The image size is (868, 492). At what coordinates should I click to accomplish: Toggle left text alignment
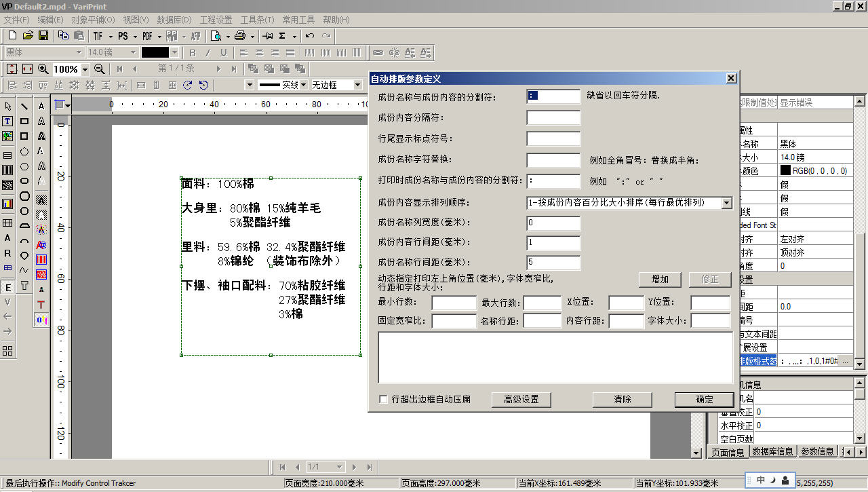pos(243,52)
